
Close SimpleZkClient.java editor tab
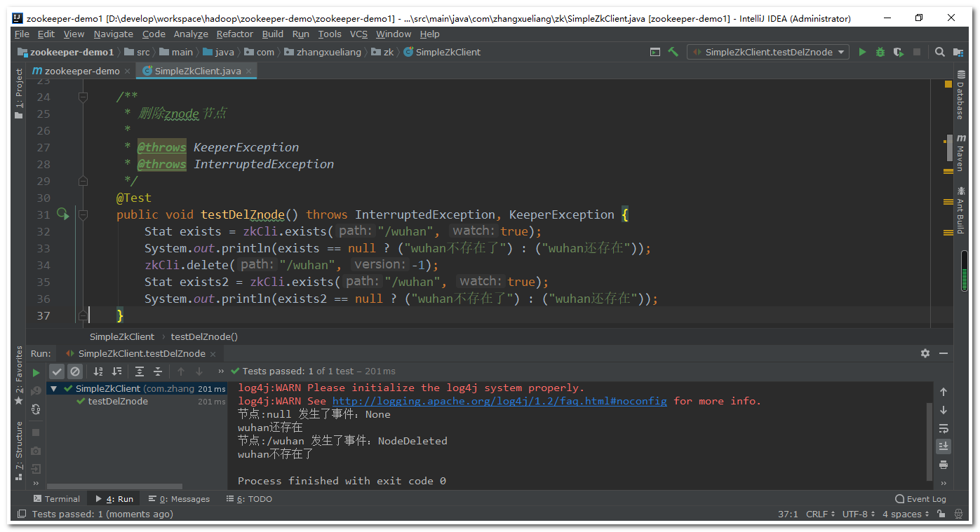tap(248, 71)
